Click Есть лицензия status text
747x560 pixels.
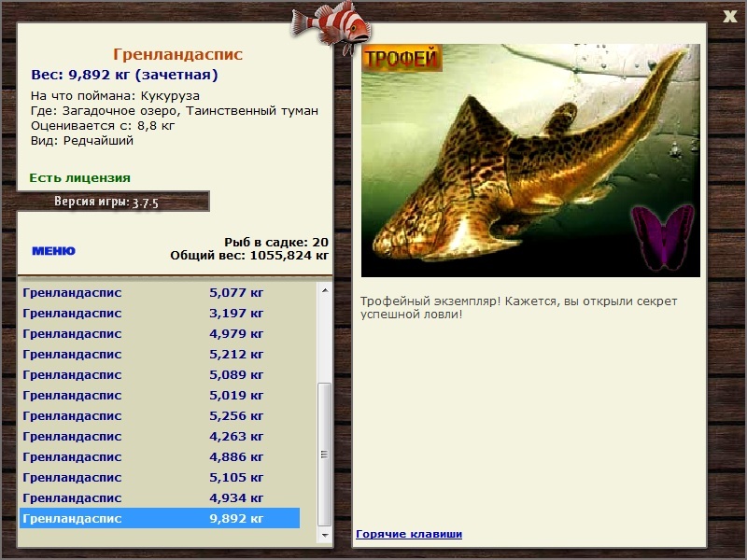79,177
